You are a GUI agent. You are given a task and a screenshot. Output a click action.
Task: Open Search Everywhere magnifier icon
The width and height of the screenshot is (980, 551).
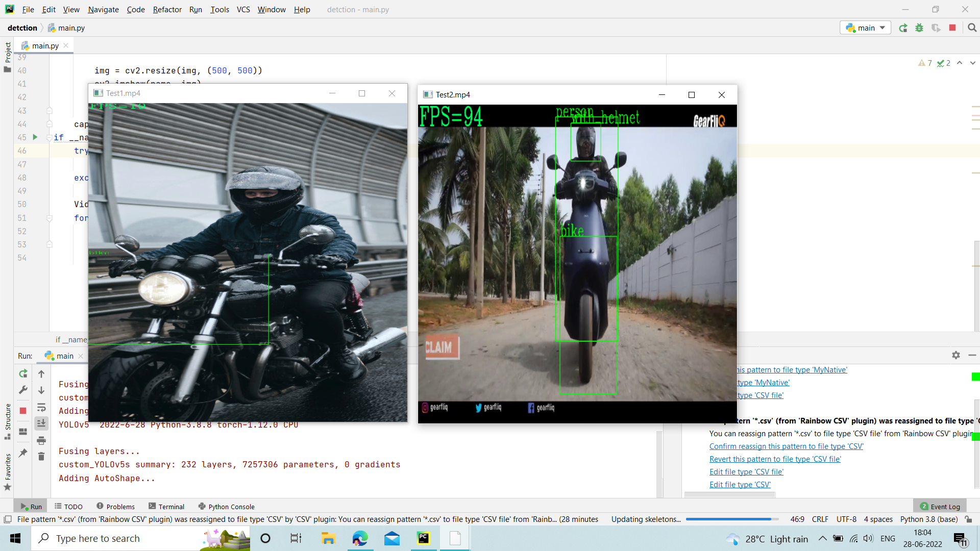pos(972,28)
